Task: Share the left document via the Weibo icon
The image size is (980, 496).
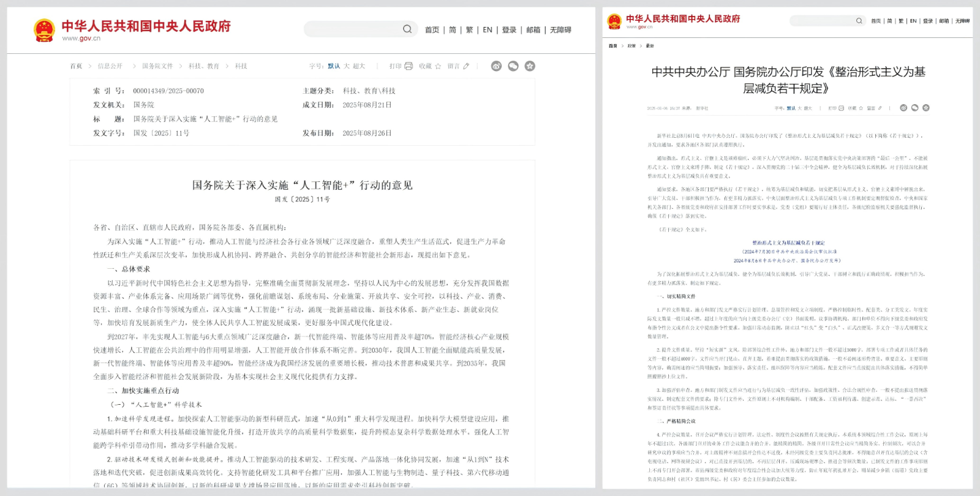Action: coord(496,66)
